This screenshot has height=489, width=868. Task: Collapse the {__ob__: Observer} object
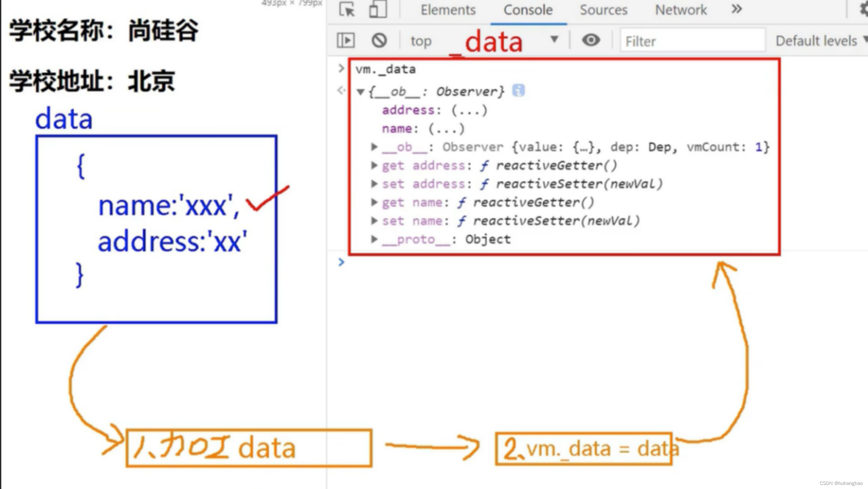361,92
